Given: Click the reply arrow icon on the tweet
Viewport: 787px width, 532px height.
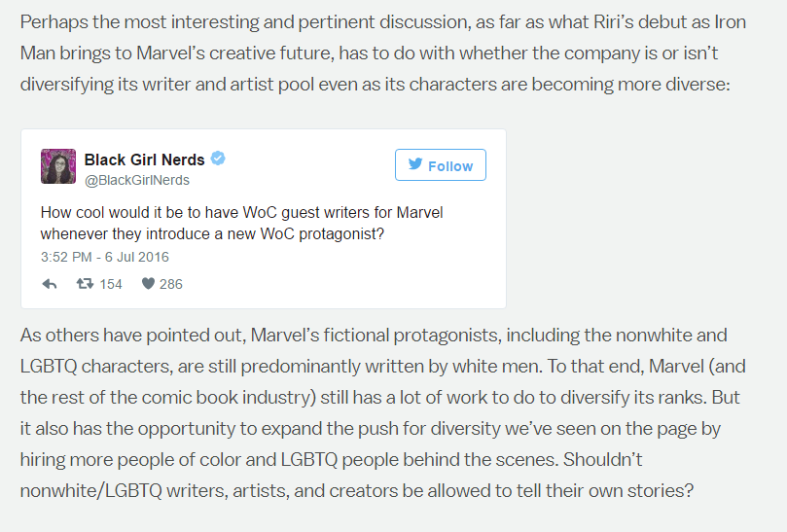Looking at the screenshot, I should tap(50, 284).
